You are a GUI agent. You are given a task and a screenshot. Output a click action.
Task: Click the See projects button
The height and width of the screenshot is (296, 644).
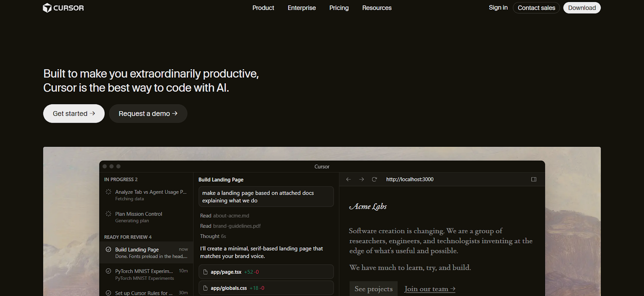pyautogui.click(x=374, y=289)
